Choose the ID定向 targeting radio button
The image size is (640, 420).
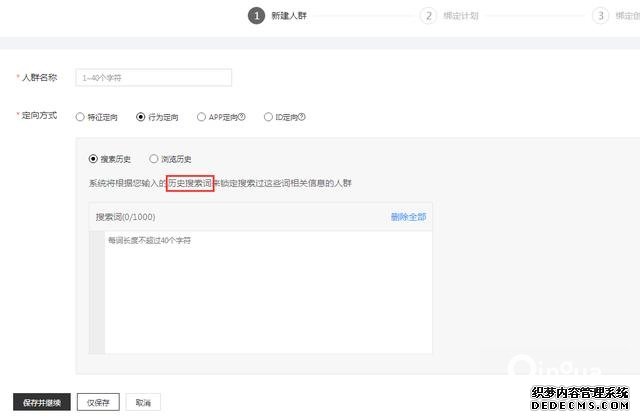[x=268, y=117]
